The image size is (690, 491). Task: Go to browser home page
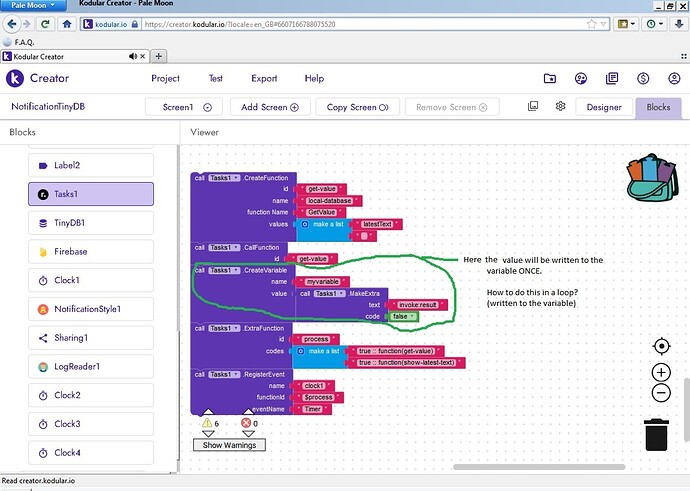pos(67,24)
